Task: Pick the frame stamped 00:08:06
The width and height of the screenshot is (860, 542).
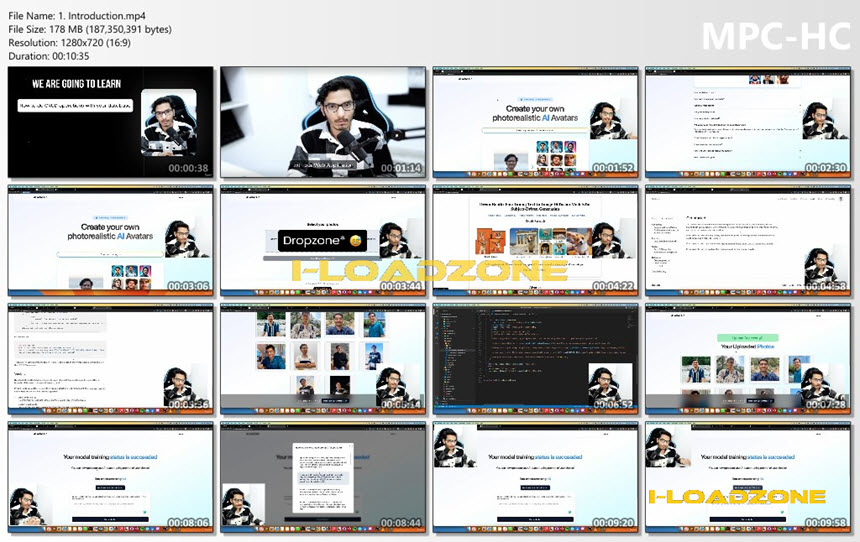Action: (110, 478)
